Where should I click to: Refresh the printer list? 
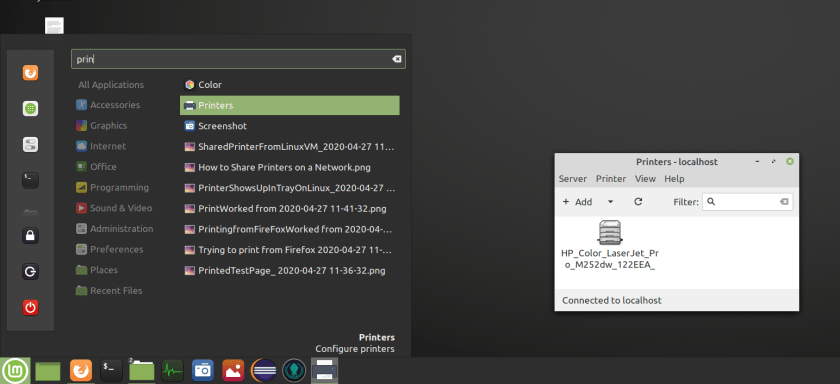point(638,202)
